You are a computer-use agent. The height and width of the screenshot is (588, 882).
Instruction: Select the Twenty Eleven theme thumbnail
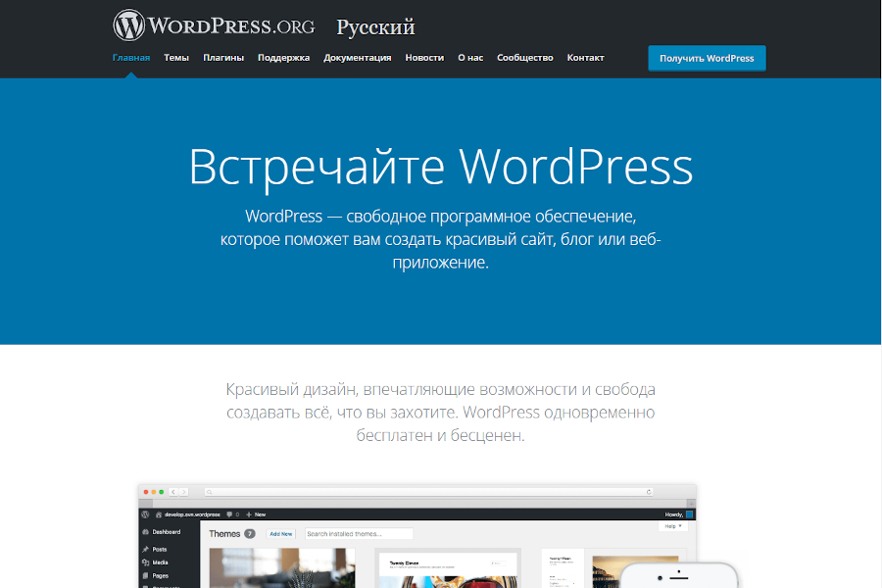[448, 568]
